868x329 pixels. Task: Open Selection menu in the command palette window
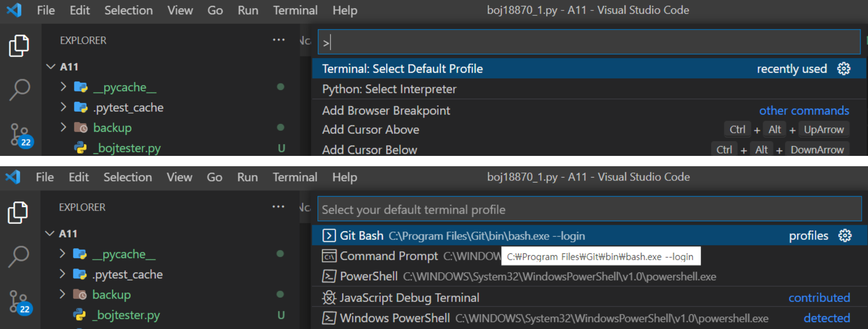tap(128, 10)
